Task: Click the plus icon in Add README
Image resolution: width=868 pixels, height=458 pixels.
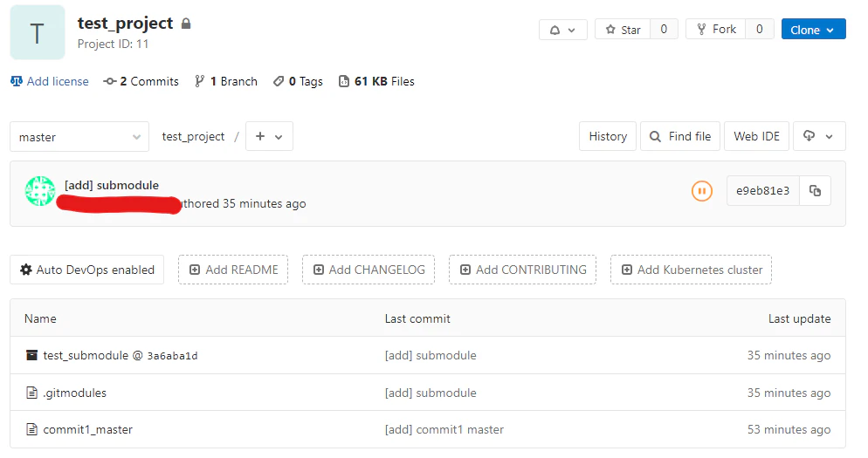Action: point(195,270)
